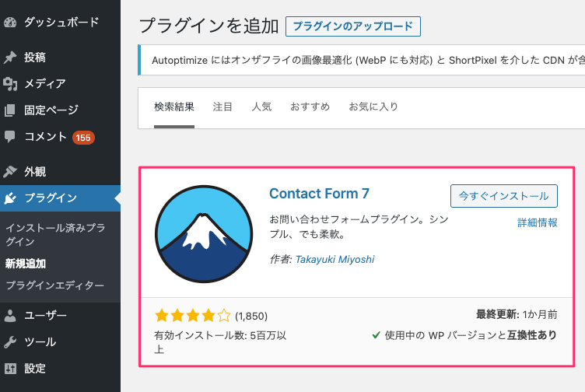Switch to おすすめ tab
This screenshot has height=392, width=585.
click(310, 107)
